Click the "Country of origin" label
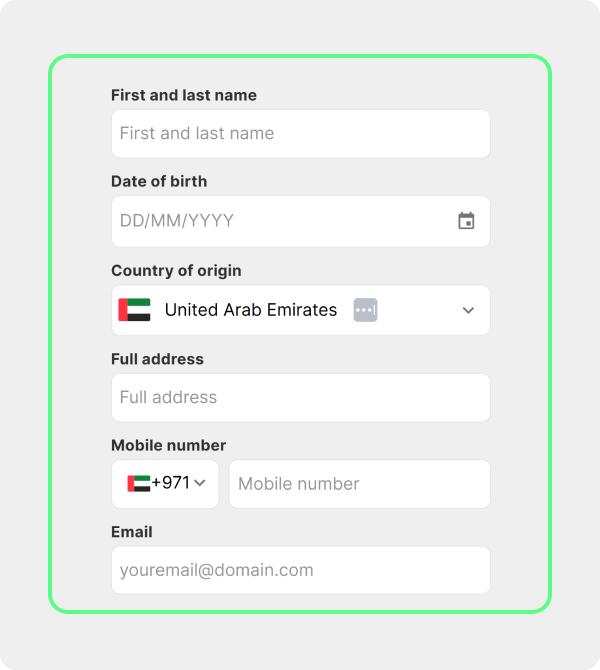This screenshot has height=670, width=600. click(x=176, y=270)
